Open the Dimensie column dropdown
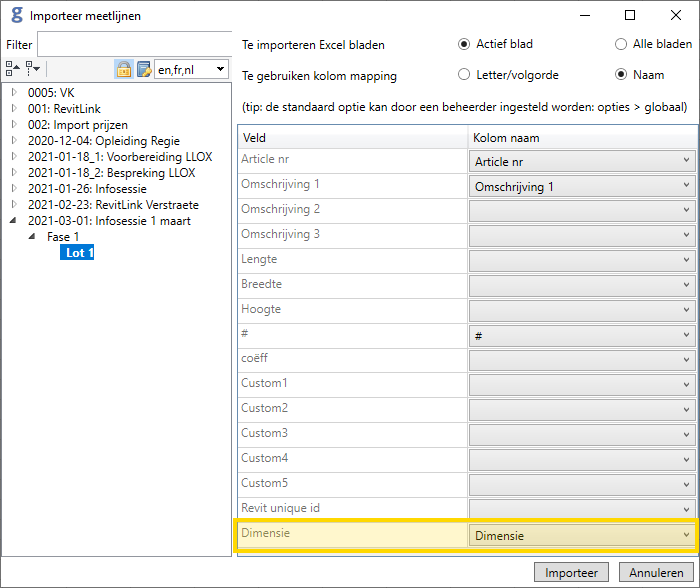Viewport: 700px width, 588px height. [582, 535]
